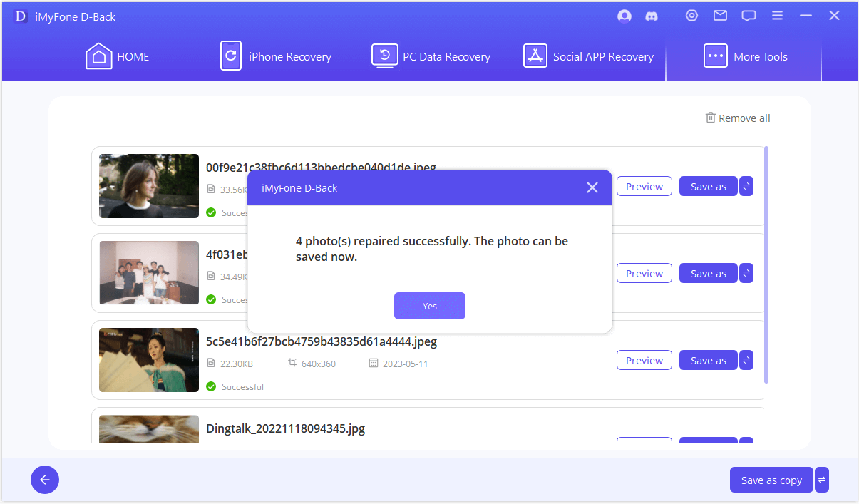This screenshot has height=504, width=859.
Task: Click the resolution icon beside 640x360
Action: [x=292, y=363]
